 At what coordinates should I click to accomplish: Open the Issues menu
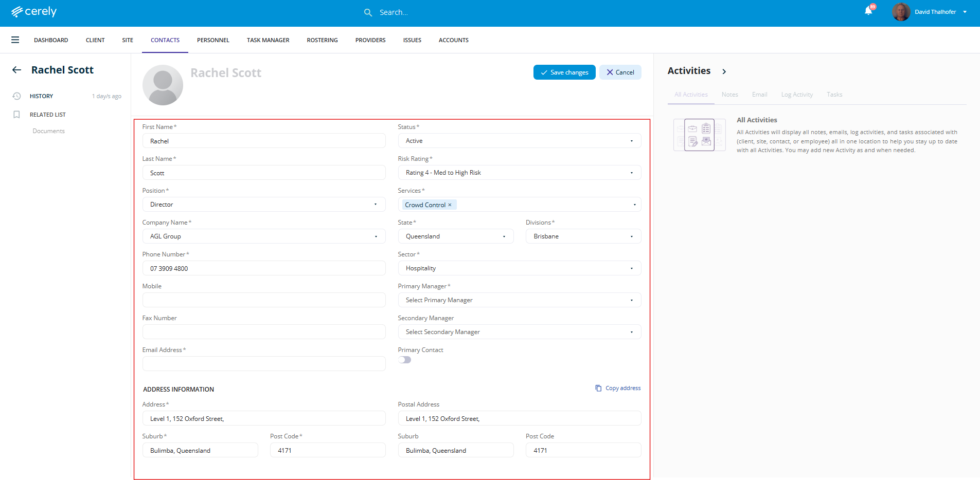412,40
